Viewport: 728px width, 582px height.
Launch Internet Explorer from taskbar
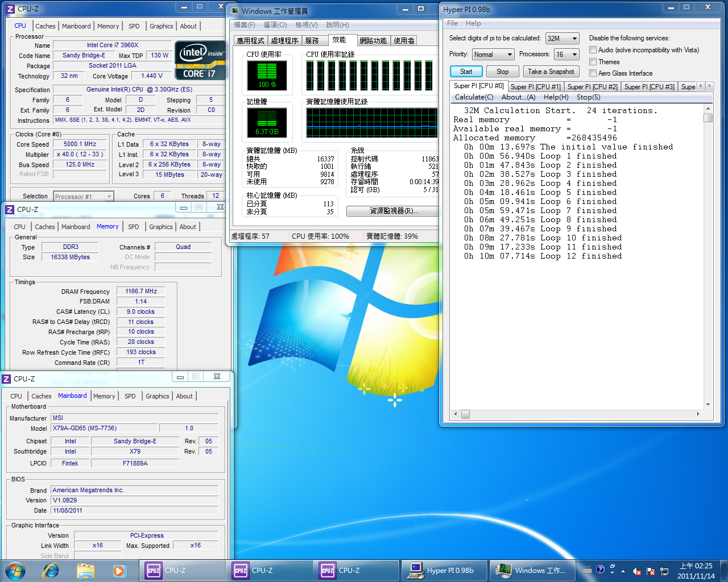(51, 570)
